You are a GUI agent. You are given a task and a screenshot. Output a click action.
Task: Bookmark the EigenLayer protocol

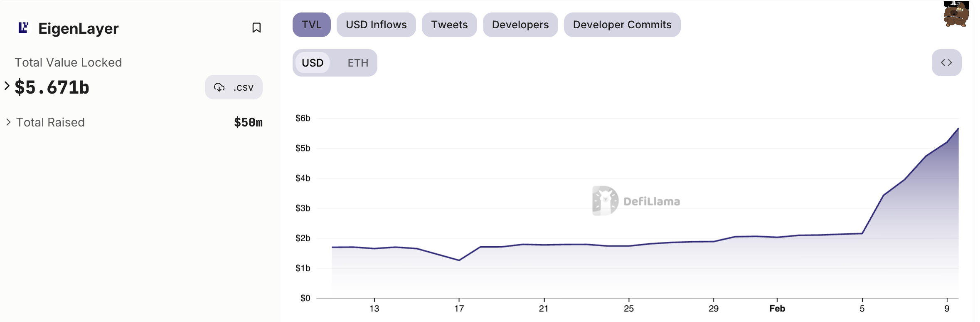click(256, 28)
